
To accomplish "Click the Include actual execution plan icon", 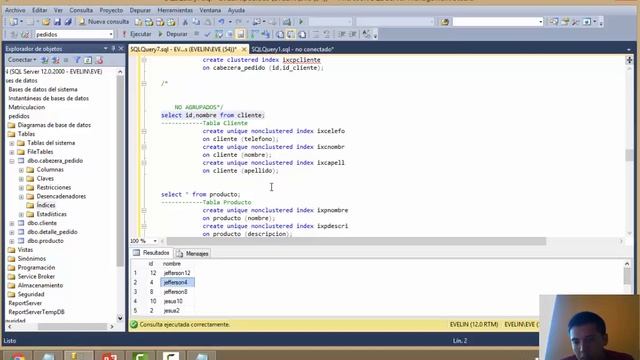I will pyautogui.click(x=255, y=34).
